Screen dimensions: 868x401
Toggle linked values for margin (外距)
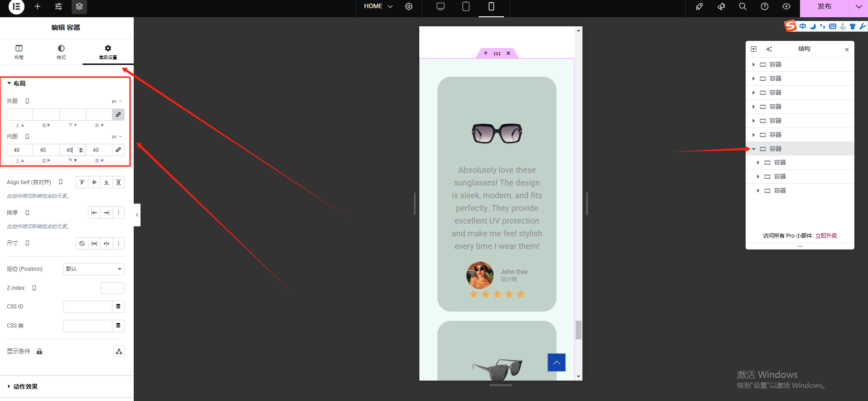click(x=118, y=115)
